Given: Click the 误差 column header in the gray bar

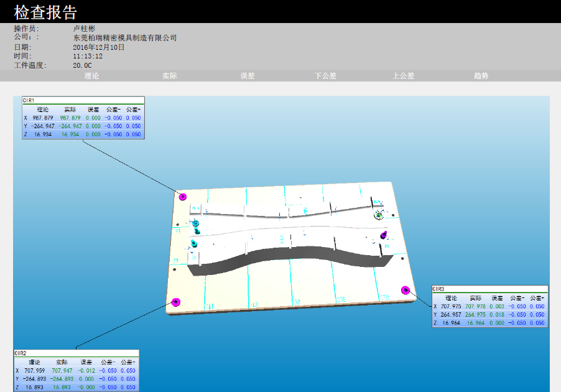Looking at the screenshot, I should point(248,76).
